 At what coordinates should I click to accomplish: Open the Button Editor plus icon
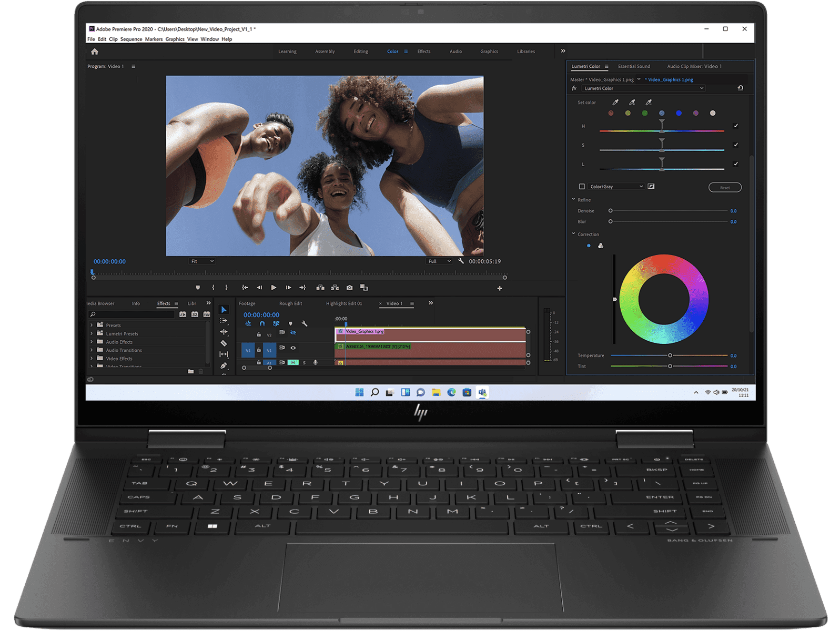pos(500,288)
